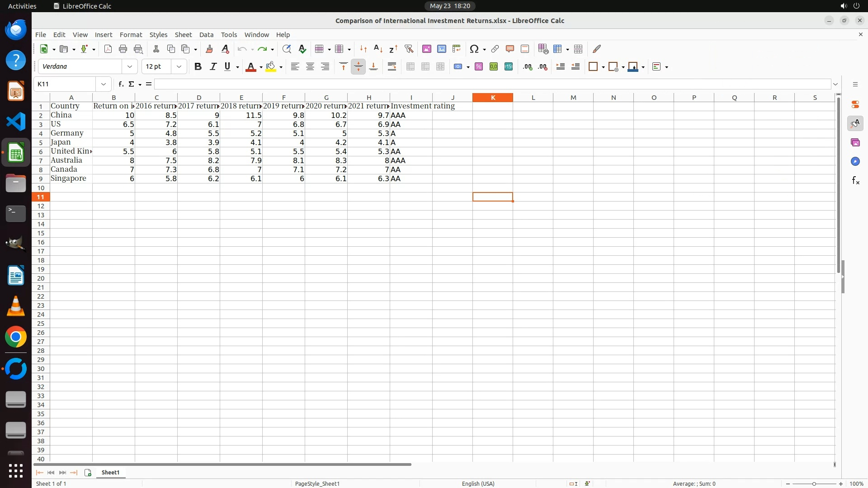Open the Function Wizard icon
Image resolution: width=868 pixels, height=488 pixels.
coord(121,84)
